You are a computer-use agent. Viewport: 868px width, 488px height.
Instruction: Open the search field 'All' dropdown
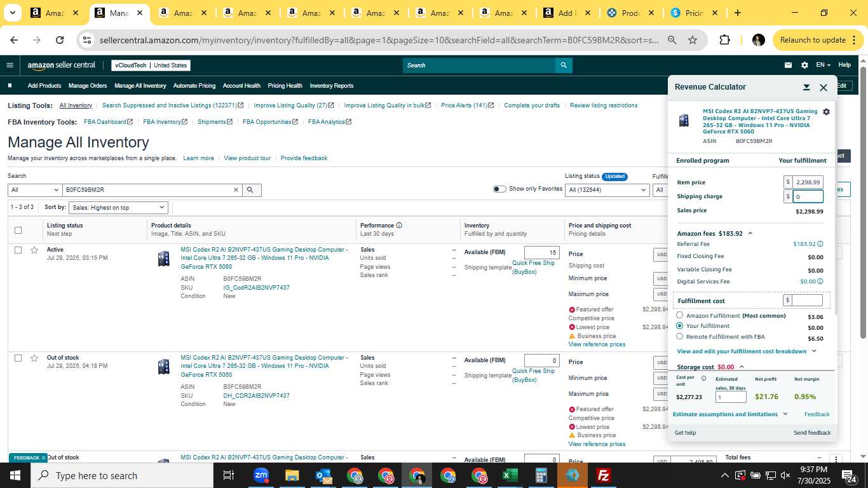(x=34, y=189)
